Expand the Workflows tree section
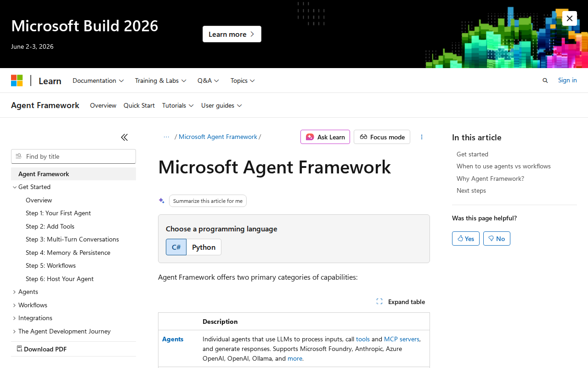The width and height of the screenshot is (588, 368). (x=15, y=305)
